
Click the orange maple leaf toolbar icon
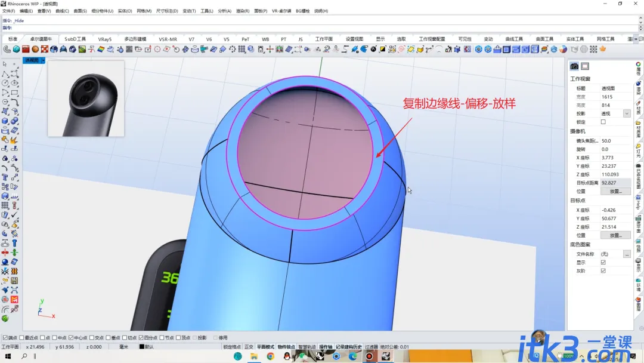tap(603, 50)
